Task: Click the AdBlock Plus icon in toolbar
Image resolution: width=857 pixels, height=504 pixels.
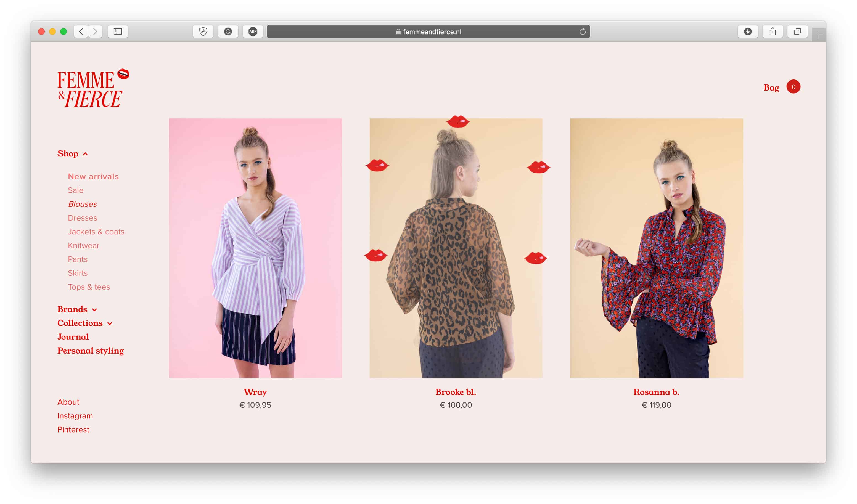Action: (x=253, y=31)
